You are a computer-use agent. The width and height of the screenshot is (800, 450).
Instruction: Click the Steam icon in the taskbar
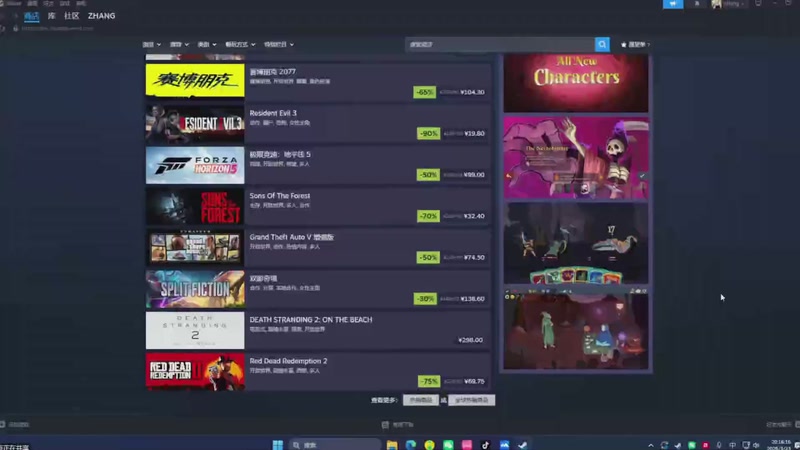pyautogui.click(x=522, y=445)
